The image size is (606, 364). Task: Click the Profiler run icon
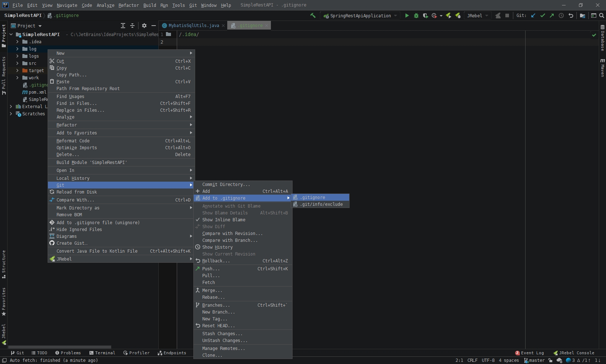[434, 15]
